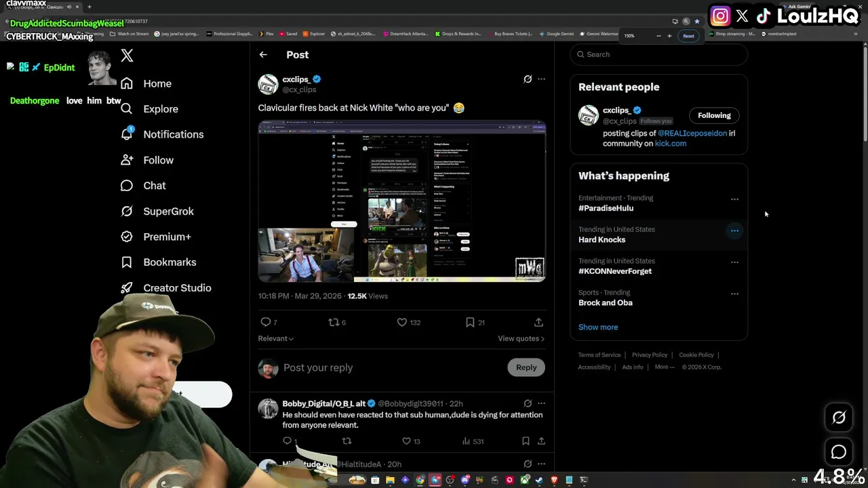Screen dimensions: 868x488
Task: Click the Explore magnifier icon
Action: (x=127, y=109)
